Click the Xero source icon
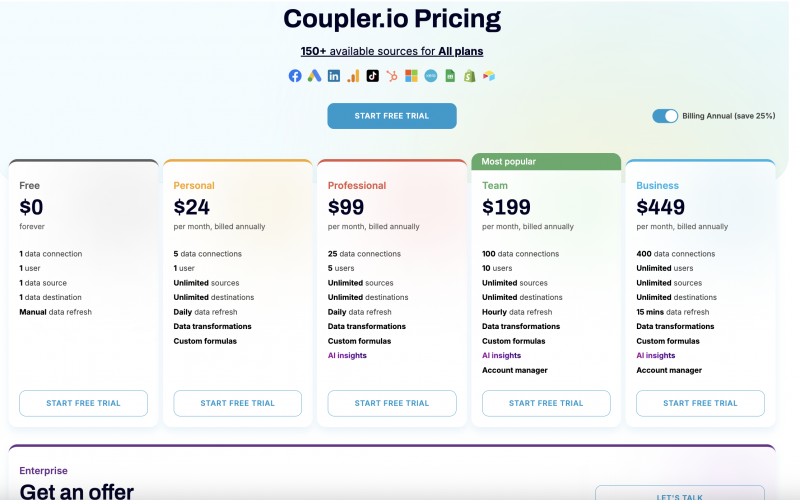Screen dimensions: 800x500 pos(431,76)
